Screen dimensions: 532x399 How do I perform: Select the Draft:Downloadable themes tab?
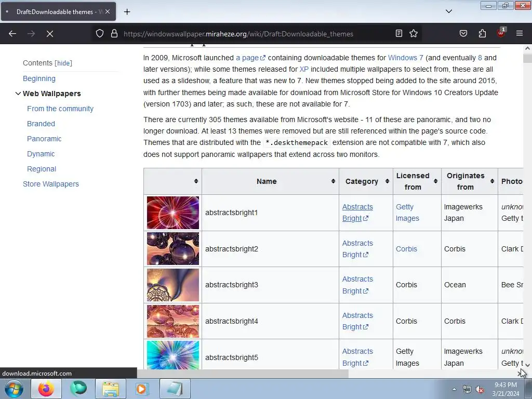point(58,11)
